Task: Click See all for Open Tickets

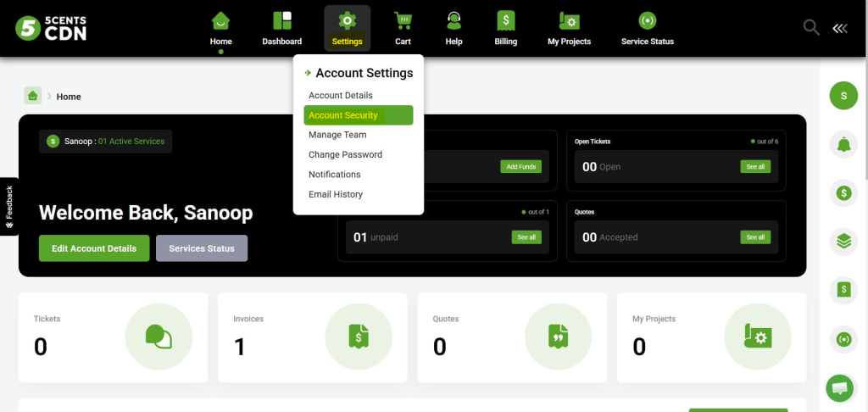Action: click(x=755, y=167)
